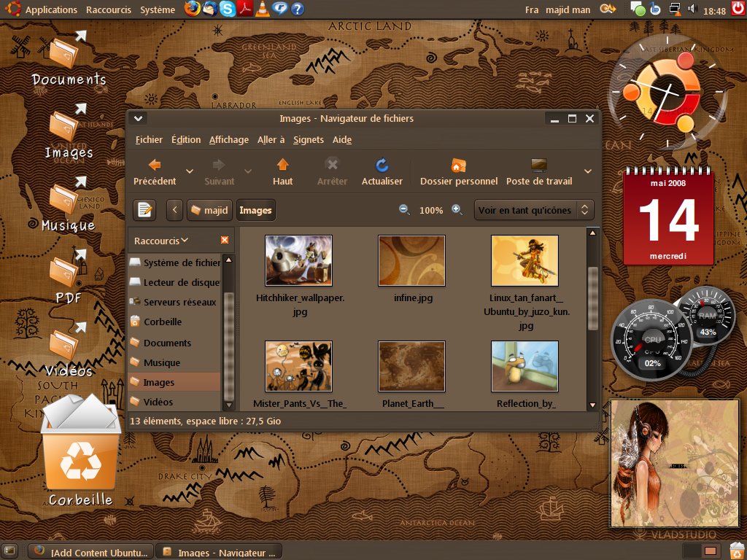The height and width of the screenshot is (560, 747).
Task: Open the help question mark launcher
Action: [x=298, y=9]
